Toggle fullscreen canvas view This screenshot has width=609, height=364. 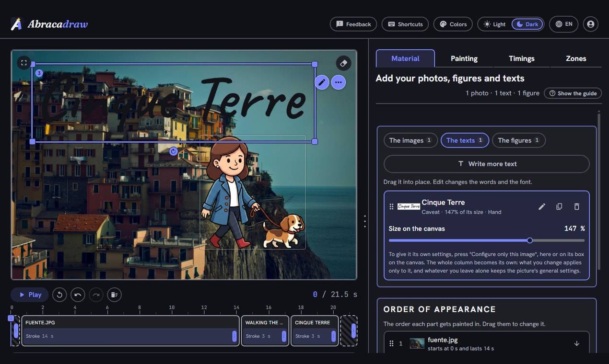coord(24,63)
